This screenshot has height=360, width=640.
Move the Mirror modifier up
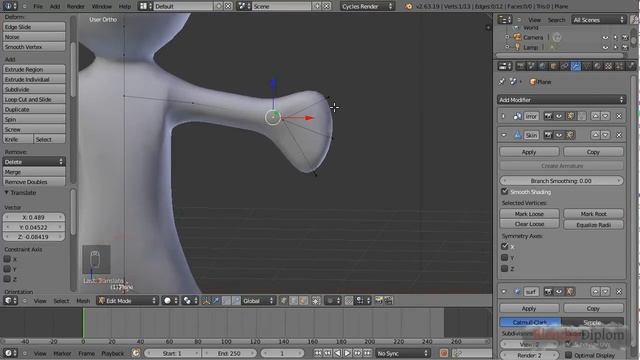tap(596, 116)
